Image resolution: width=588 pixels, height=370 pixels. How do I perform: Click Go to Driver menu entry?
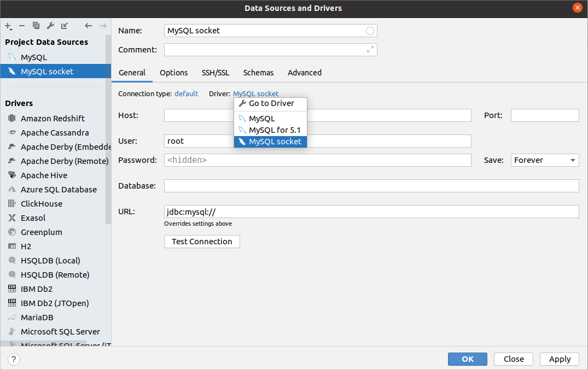click(275, 103)
